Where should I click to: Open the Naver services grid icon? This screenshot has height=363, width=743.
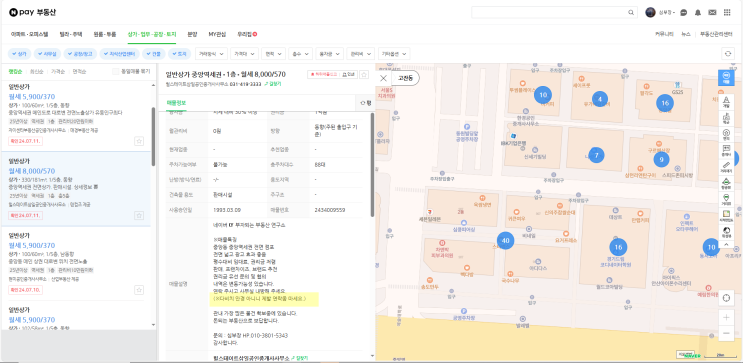727,12
